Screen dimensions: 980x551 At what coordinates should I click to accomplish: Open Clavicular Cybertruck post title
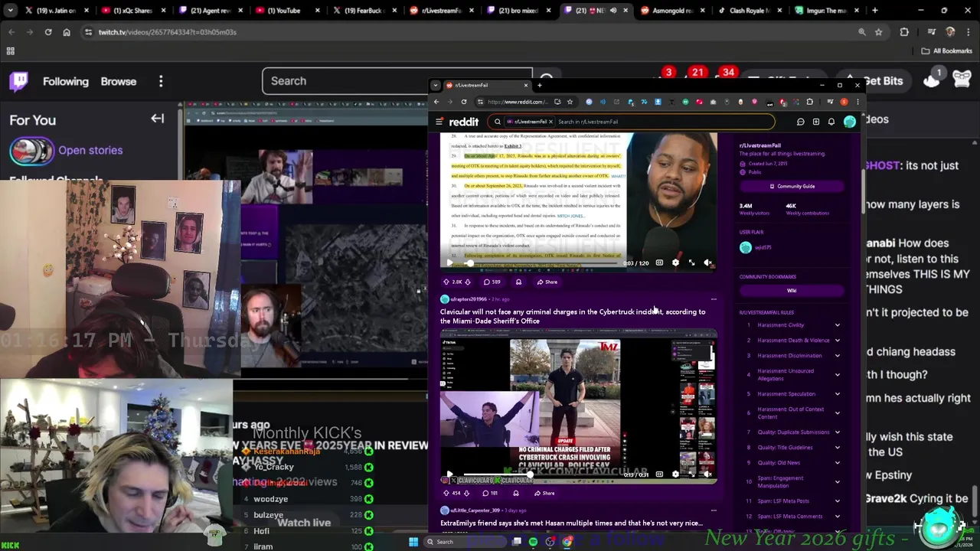(573, 316)
